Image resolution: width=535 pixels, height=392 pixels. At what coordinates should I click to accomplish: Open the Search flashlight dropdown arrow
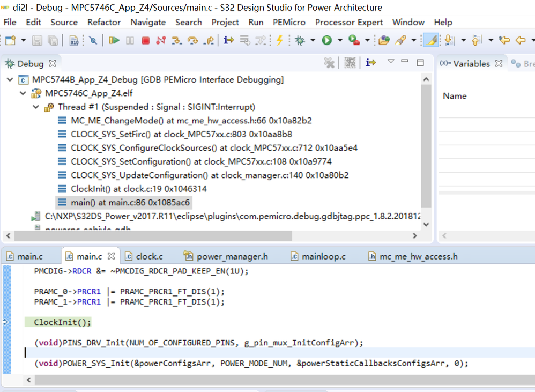[414, 40]
